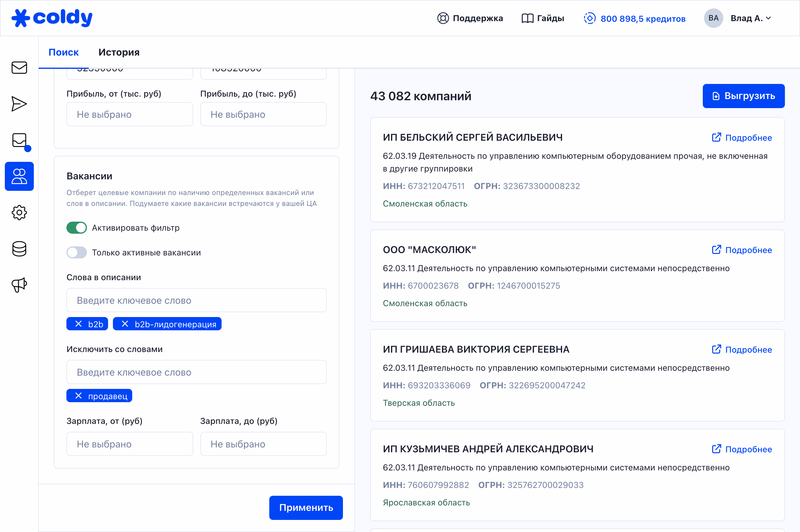Open Подробнее for ООО МАСКОЛЮК
800x532 pixels.
click(x=742, y=250)
